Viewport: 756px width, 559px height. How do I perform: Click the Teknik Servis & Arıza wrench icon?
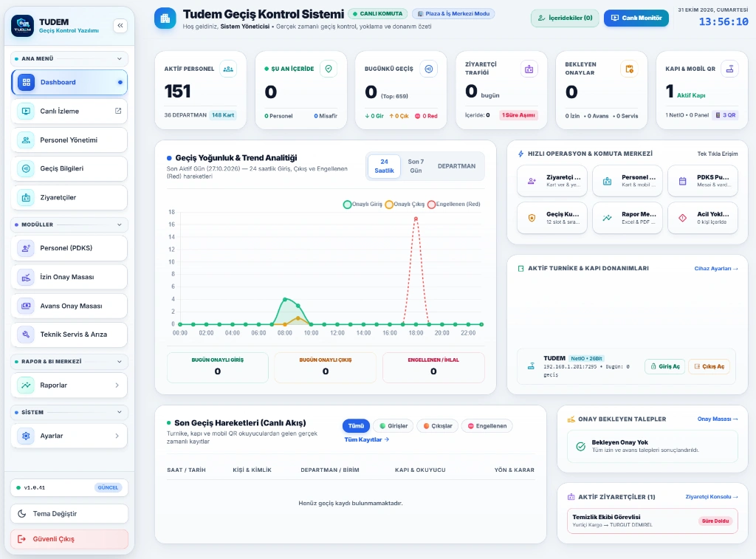(26, 335)
